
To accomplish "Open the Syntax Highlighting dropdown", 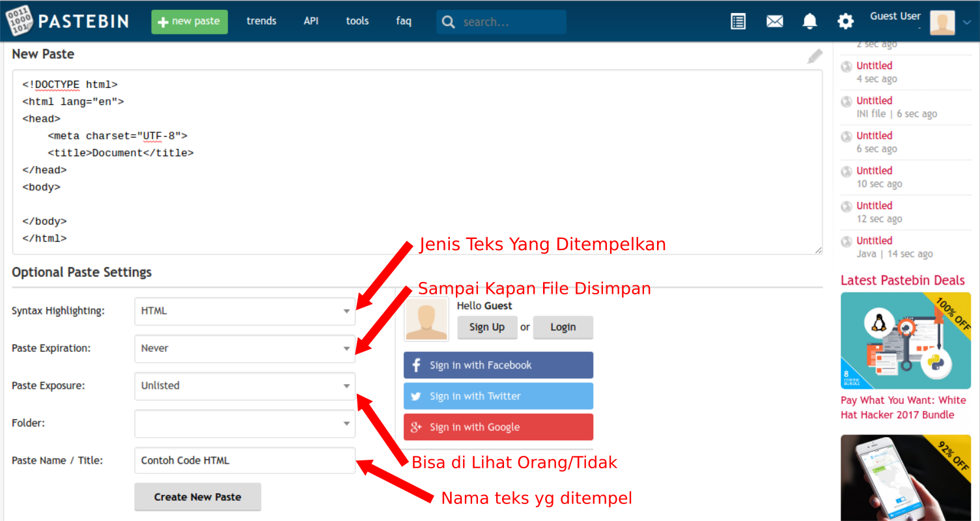I will [x=245, y=311].
